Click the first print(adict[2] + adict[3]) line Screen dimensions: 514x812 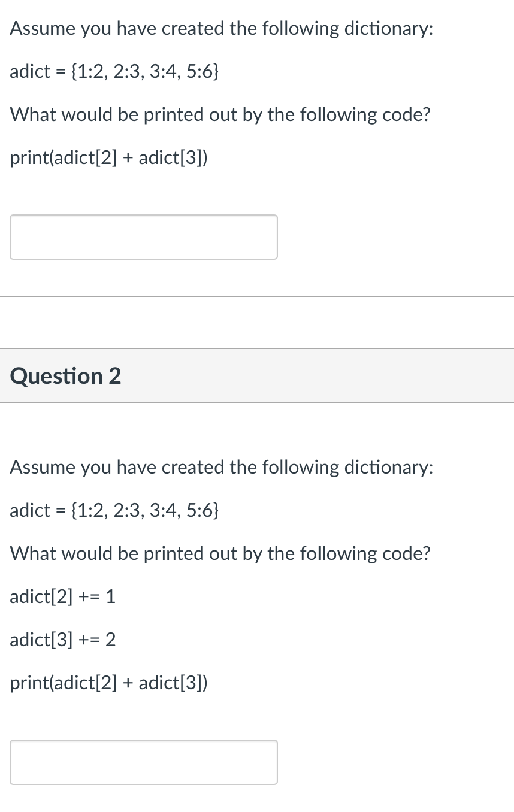tap(110, 157)
